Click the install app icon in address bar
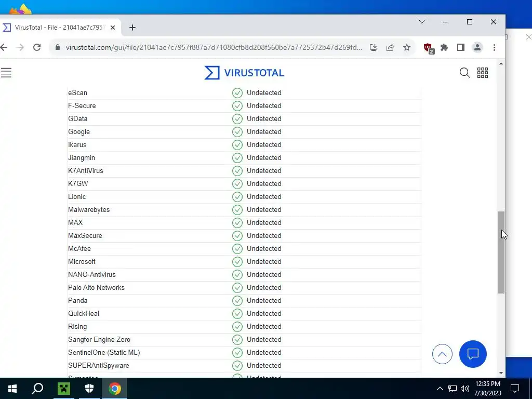 (x=373, y=47)
